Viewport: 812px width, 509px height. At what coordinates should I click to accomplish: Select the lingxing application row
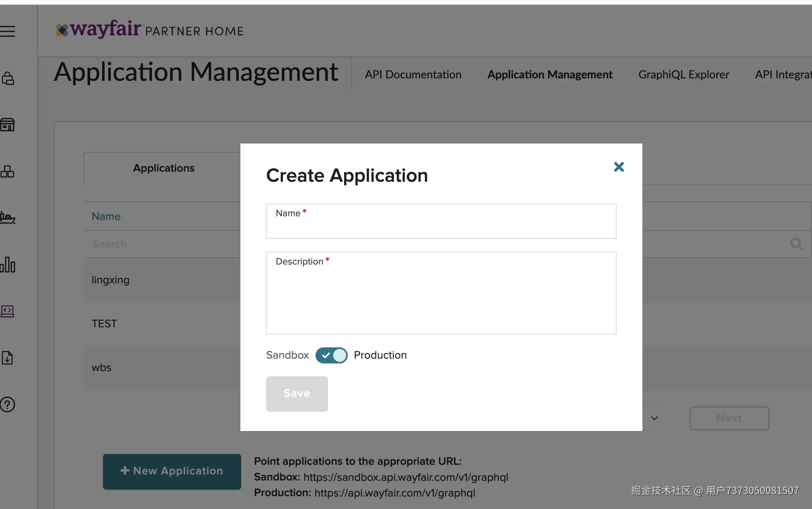[111, 280]
